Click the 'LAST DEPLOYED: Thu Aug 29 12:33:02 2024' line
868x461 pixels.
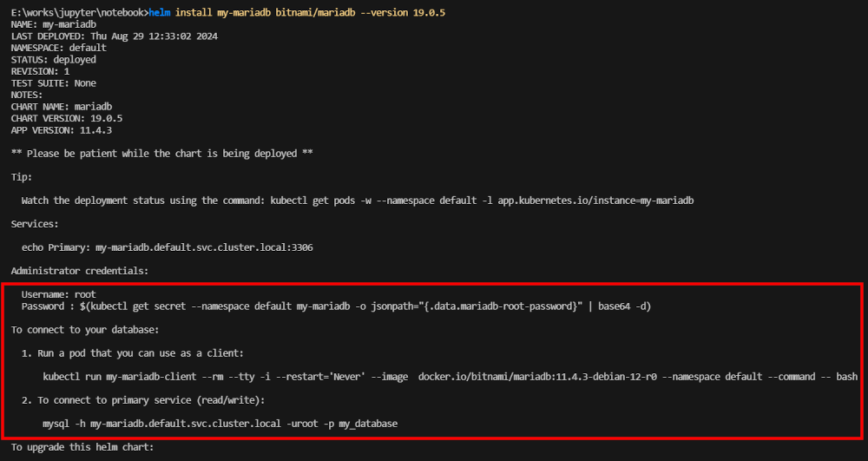tap(114, 36)
